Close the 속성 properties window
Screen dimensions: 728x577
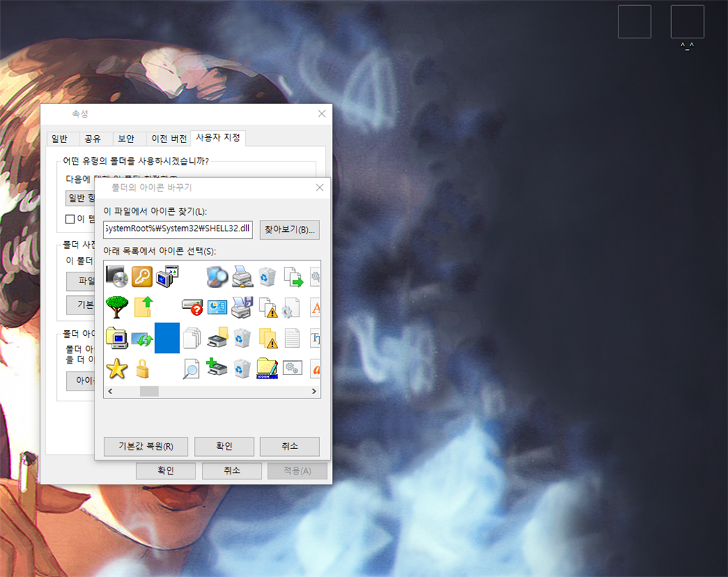coord(322,114)
